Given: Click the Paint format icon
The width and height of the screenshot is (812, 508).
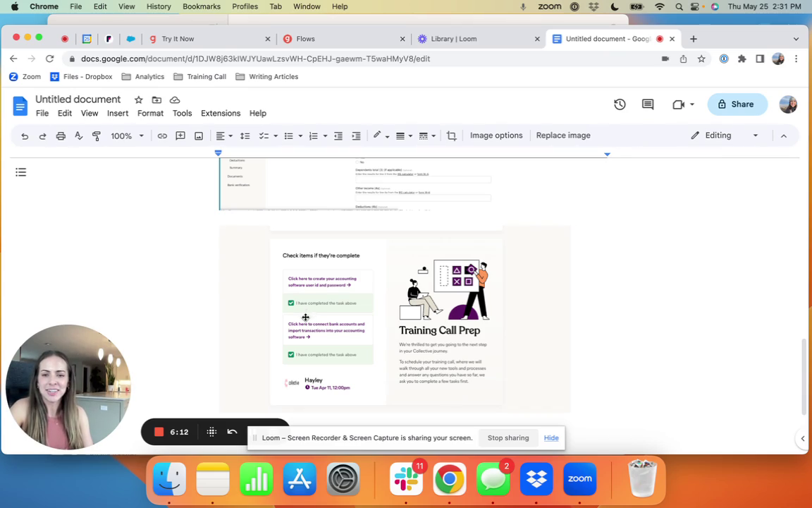Looking at the screenshot, I should [97, 135].
